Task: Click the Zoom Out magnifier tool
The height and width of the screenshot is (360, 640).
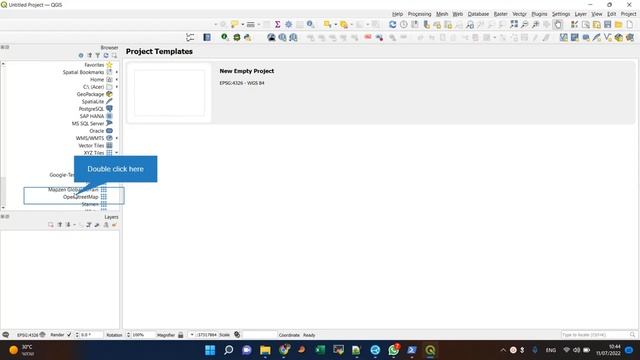Action: tap(524, 24)
